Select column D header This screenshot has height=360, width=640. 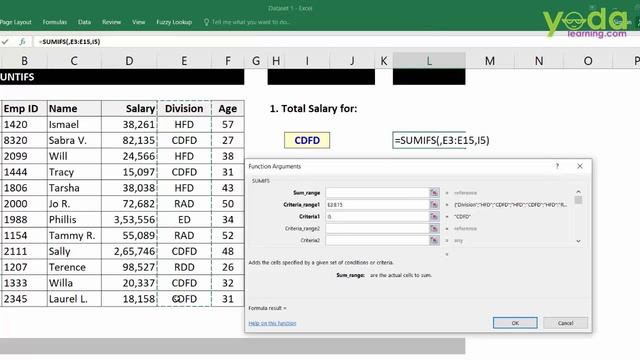(129, 61)
